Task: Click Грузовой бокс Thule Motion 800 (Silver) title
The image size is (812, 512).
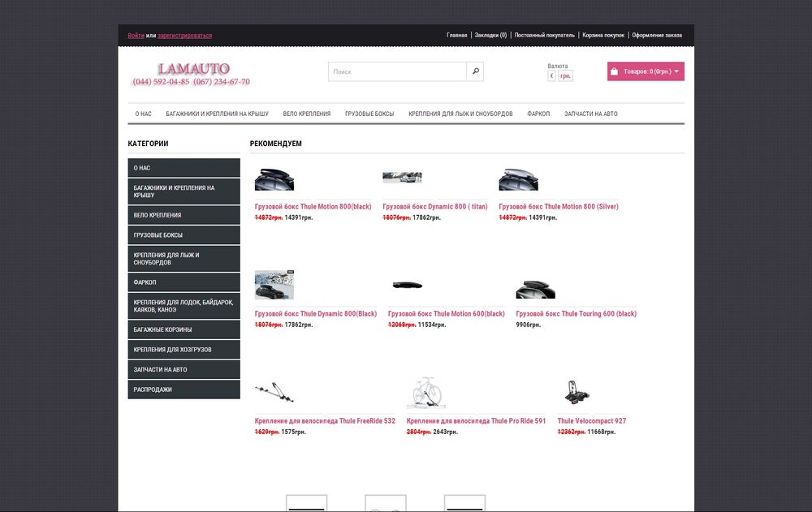Action: (559, 207)
